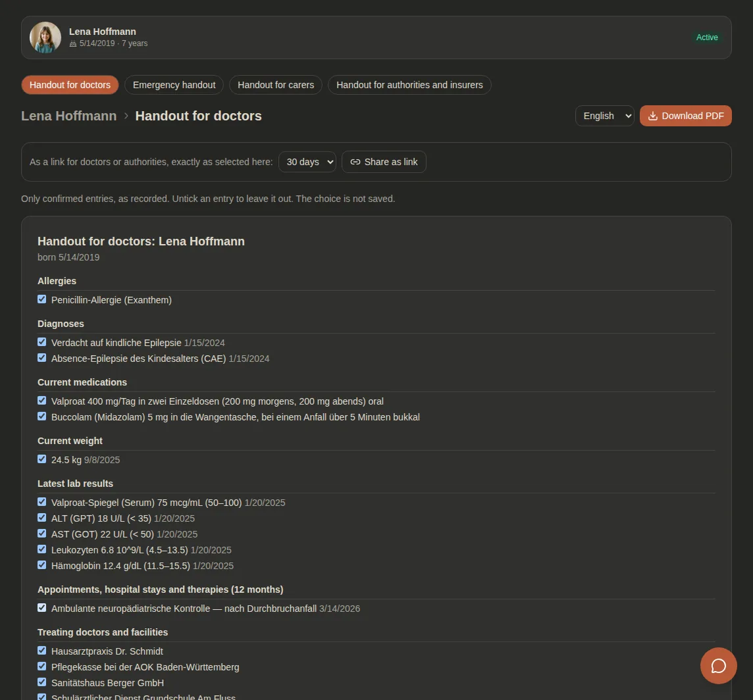Untick the Penicillin-Allergie entry
This screenshot has height=700, width=753.
tap(41, 299)
